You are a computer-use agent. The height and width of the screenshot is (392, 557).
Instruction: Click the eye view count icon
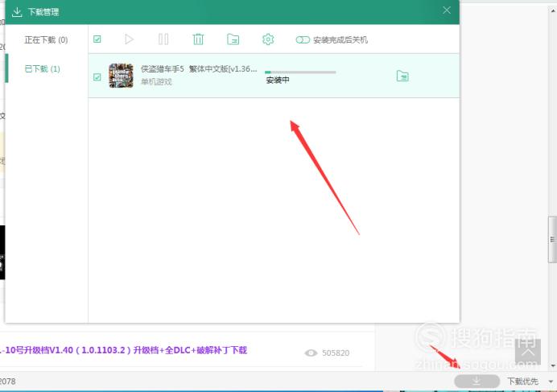[x=311, y=353]
